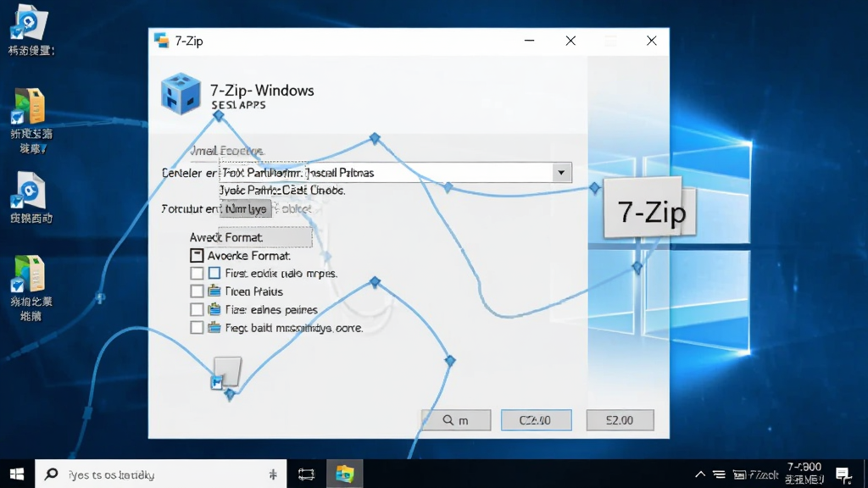Check the Ficen Praius option
Viewport: 868px width, 488px height.
coord(197,291)
